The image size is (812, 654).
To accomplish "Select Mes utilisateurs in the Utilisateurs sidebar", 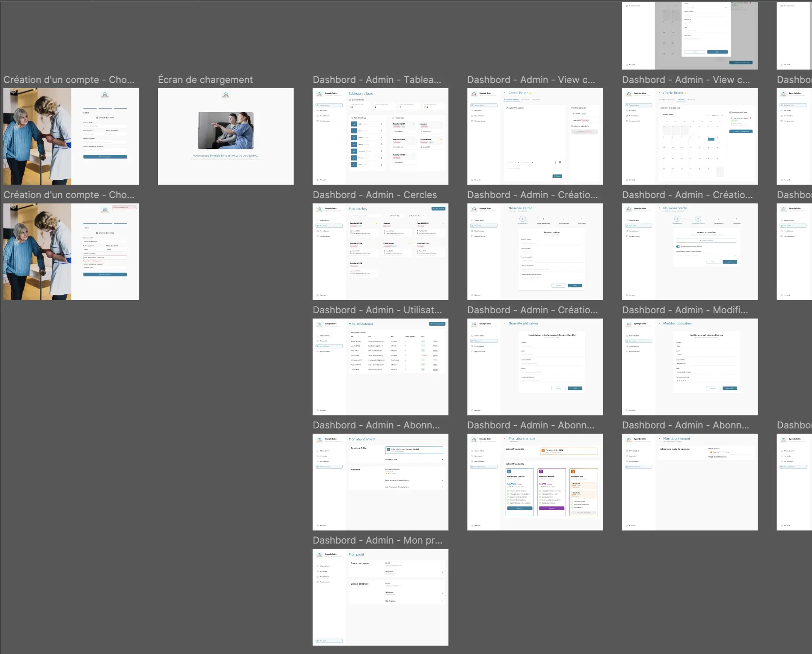I will 329,346.
